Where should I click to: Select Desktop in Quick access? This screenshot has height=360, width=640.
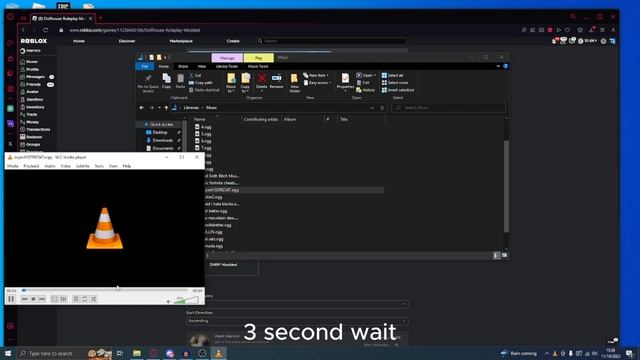[x=160, y=132]
